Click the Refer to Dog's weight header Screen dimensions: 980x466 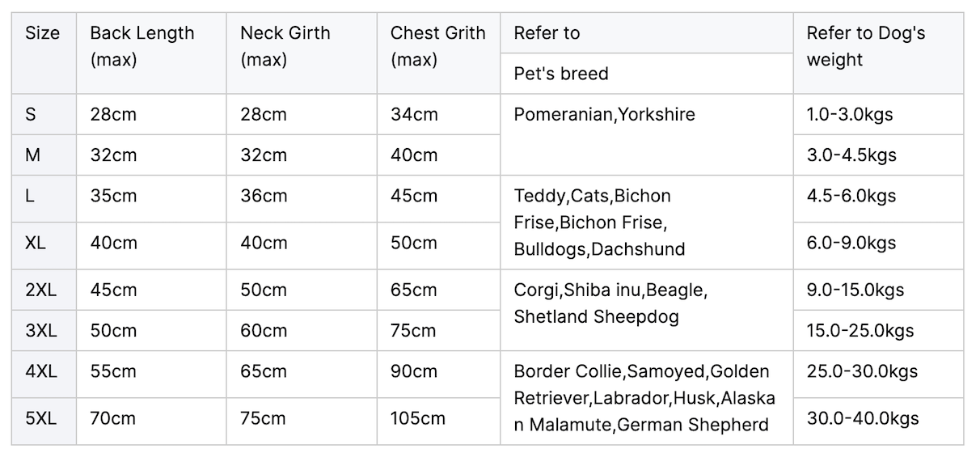(x=878, y=53)
